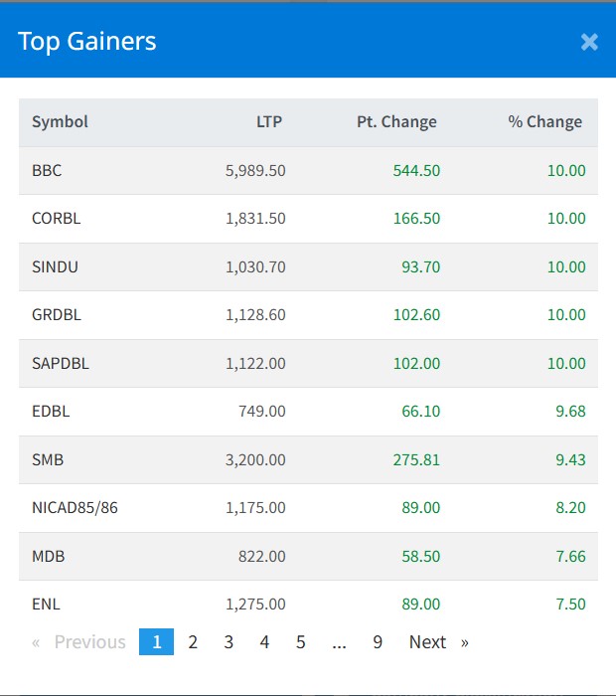Viewport: 616px width, 696px height.
Task: Go to page 3 of results
Action: 229,642
